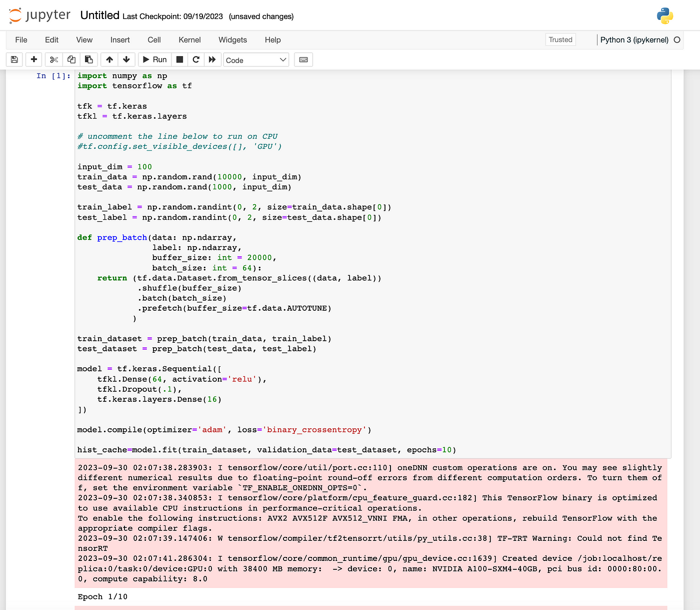Paste cells below icon

(x=89, y=60)
